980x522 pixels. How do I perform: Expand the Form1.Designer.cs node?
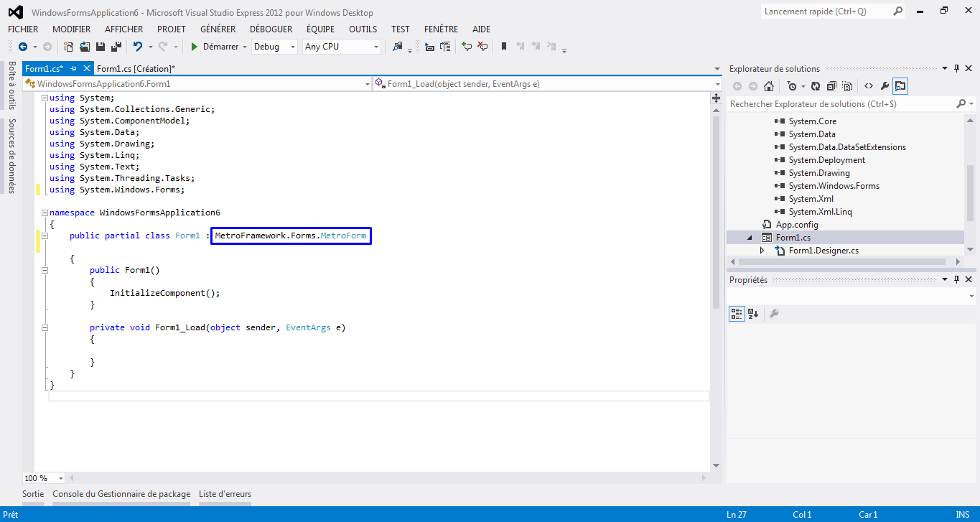762,251
